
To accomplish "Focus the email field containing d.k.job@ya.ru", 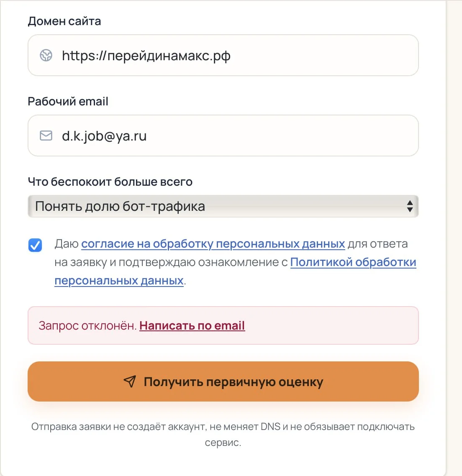I will 223,136.
